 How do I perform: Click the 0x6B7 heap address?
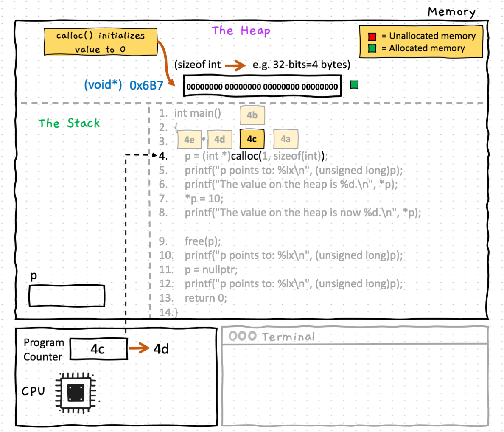tap(146, 85)
